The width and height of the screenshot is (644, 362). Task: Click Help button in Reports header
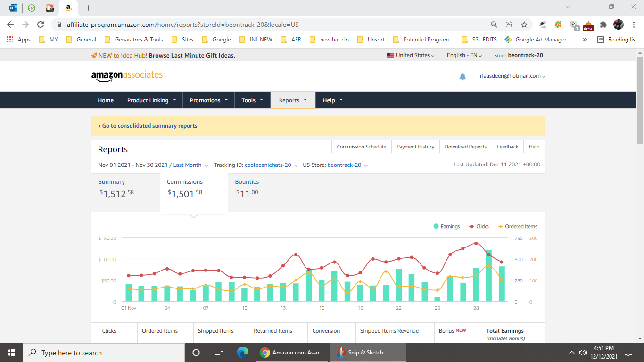(534, 147)
